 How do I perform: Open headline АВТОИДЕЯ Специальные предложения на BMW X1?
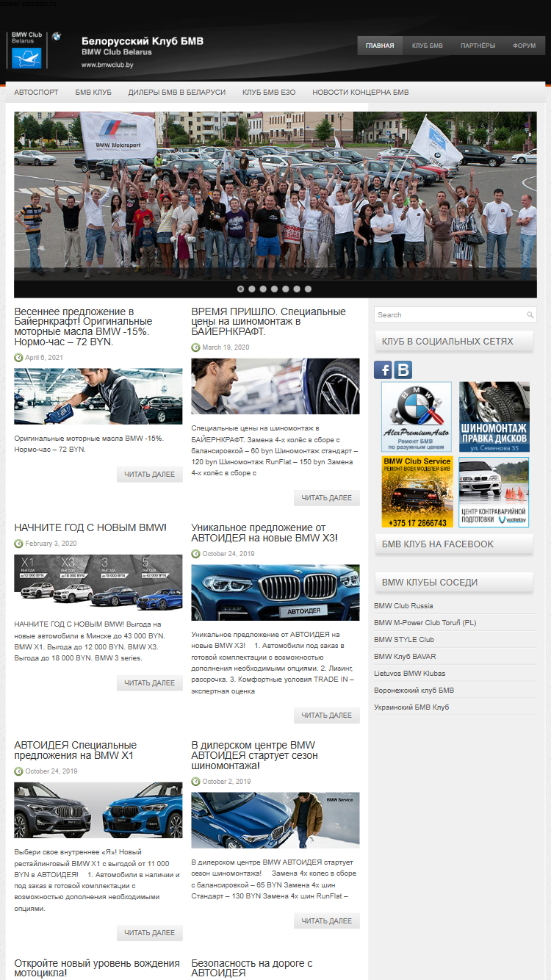coord(75,750)
